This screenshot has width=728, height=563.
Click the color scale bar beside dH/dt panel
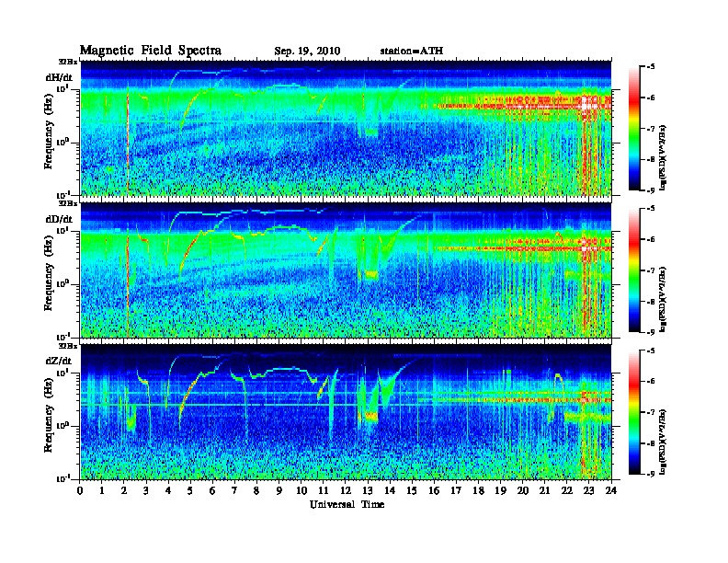[x=633, y=129]
